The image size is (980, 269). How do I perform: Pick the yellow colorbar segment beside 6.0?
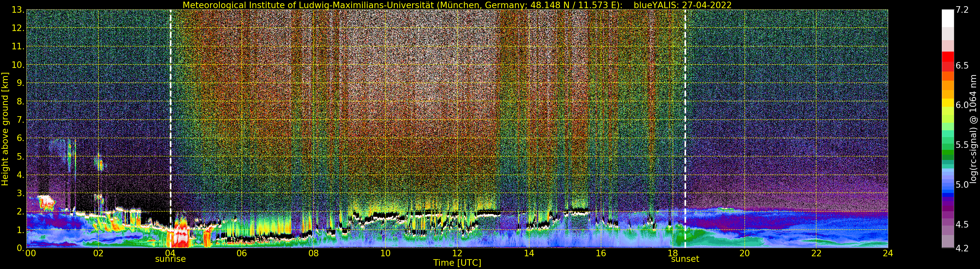[948, 103]
